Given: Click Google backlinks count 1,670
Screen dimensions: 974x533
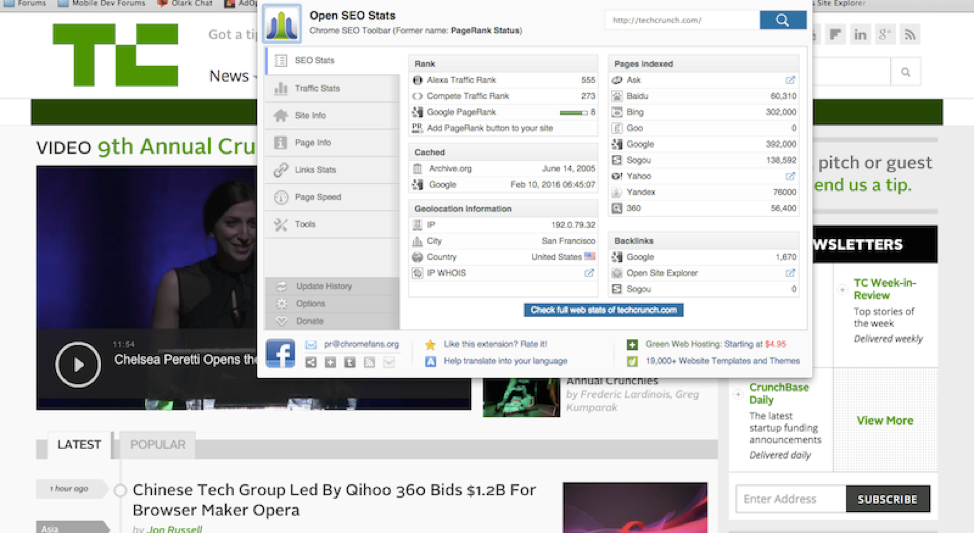Looking at the screenshot, I should (786, 257).
